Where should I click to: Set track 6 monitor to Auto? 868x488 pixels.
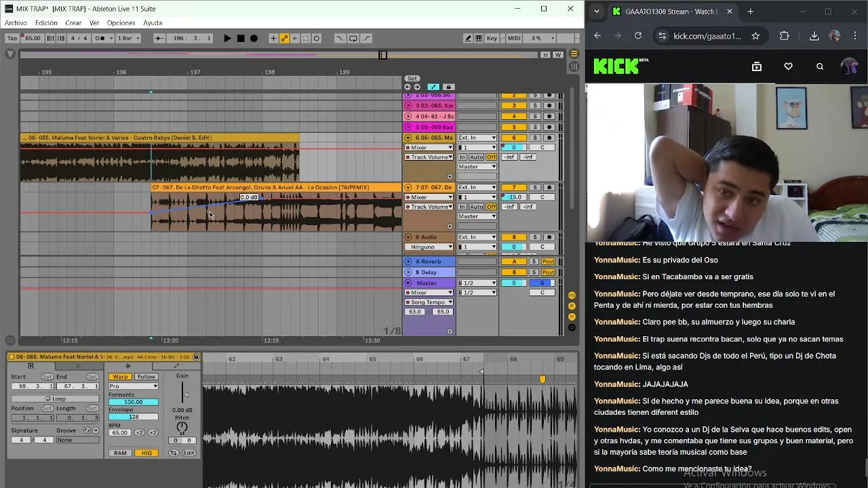point(477,157)
